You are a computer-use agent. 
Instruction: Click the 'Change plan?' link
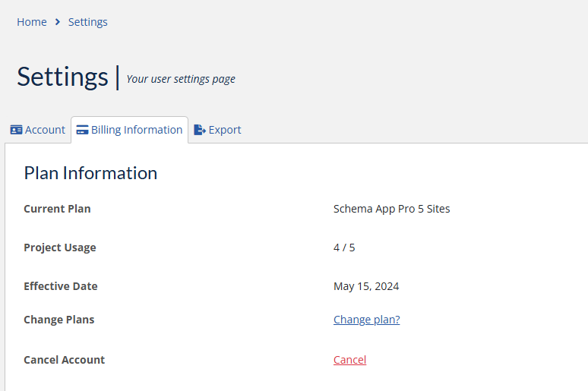coord(366,320)
